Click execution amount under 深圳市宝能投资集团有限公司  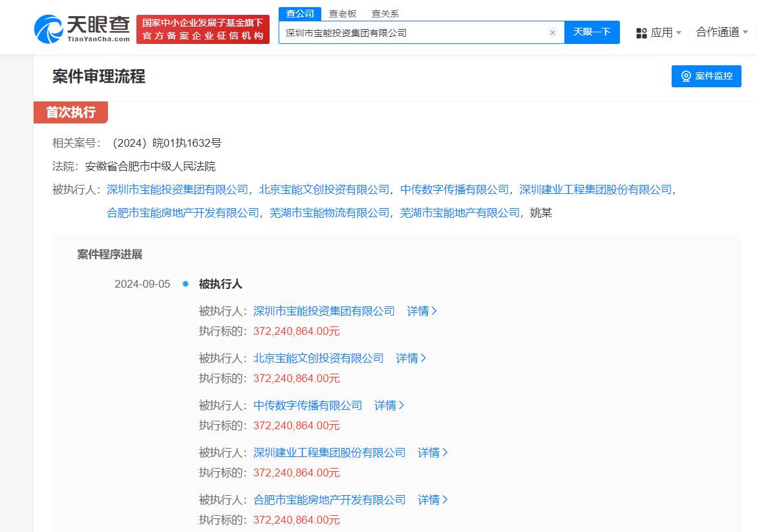click(297, 332)
